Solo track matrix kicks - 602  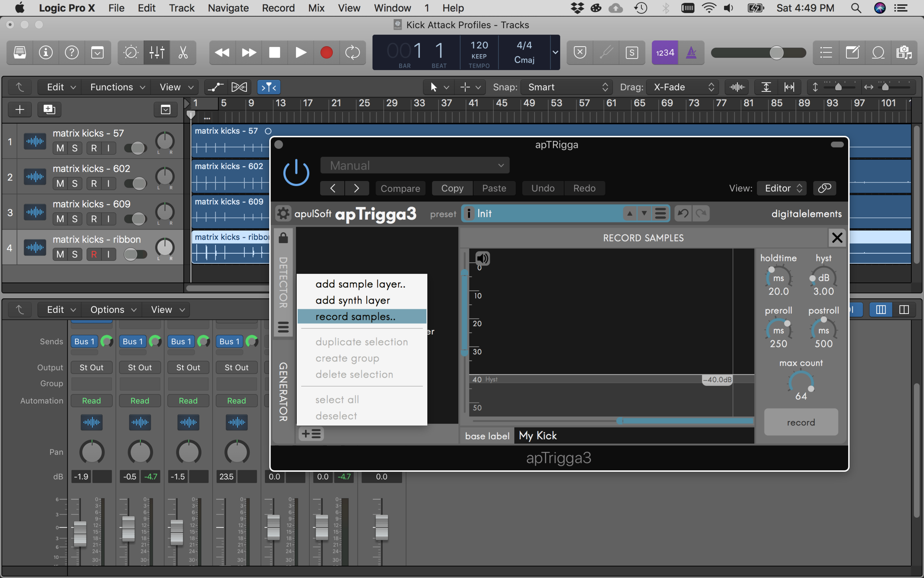pyautogui.click(x=75, y=183)
